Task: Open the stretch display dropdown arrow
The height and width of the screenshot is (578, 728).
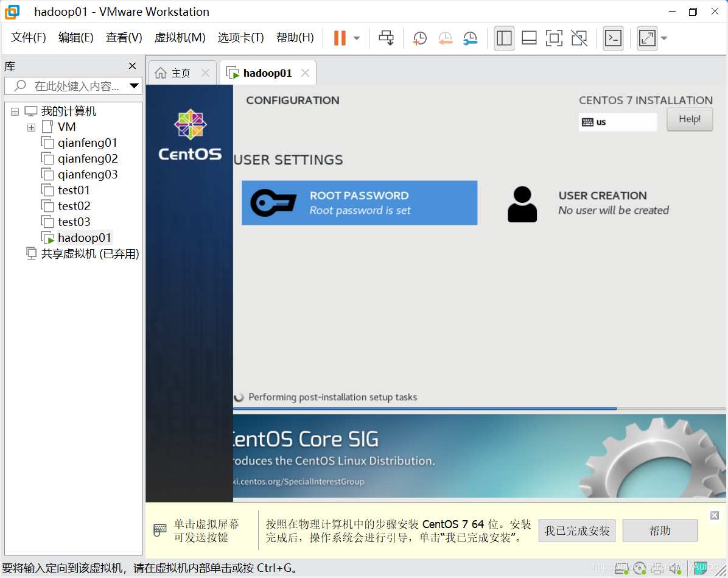Action: (x=665, y=38)
